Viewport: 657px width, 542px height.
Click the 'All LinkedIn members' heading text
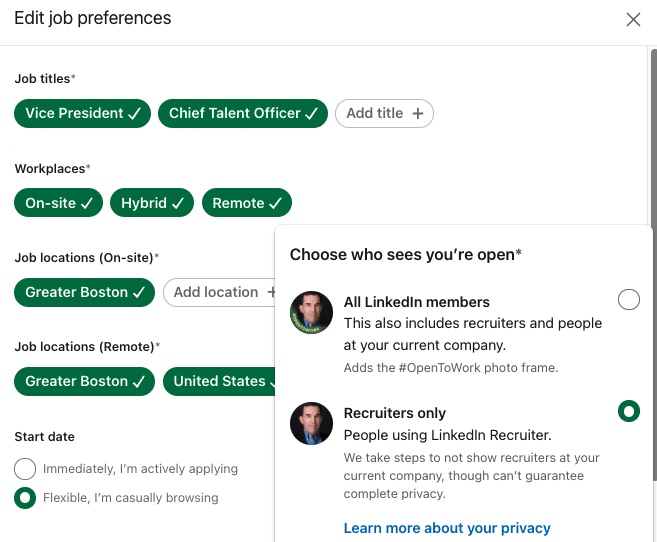pyautogui.click(x=416, y=302)
